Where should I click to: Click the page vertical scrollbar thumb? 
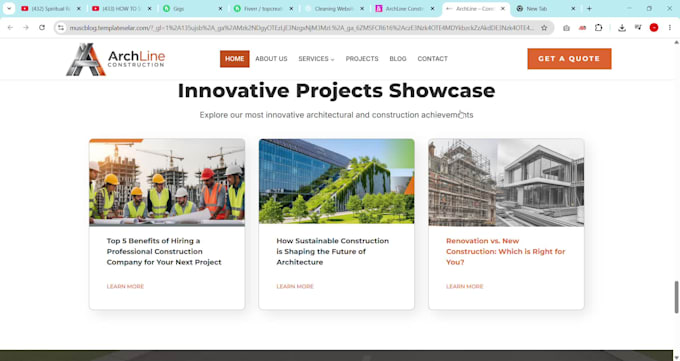click(676, 297)
